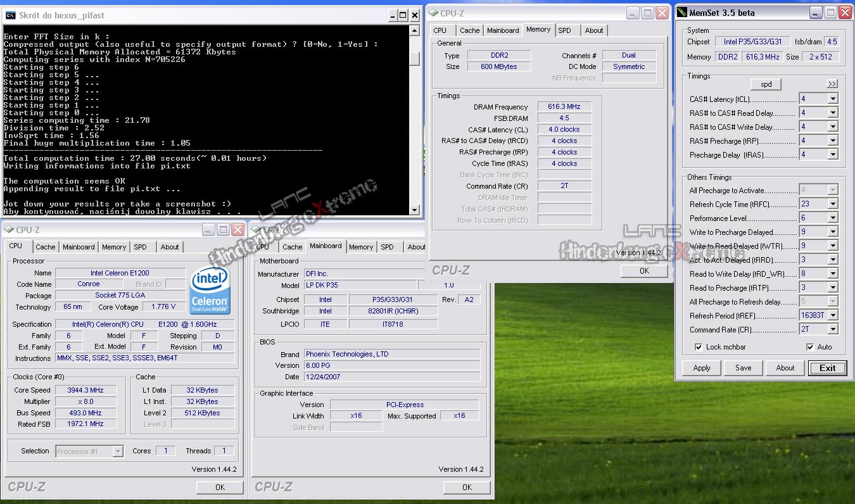The width and height of the screenshot is (855, 504).
Task: Click the command prompt scrollbar up arrow
Action: tap(415, 30)
